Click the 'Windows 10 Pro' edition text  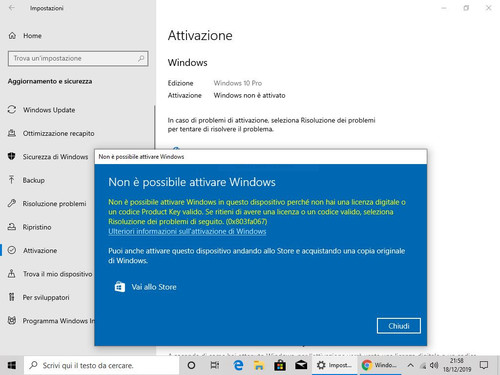(x=238, y=83)
